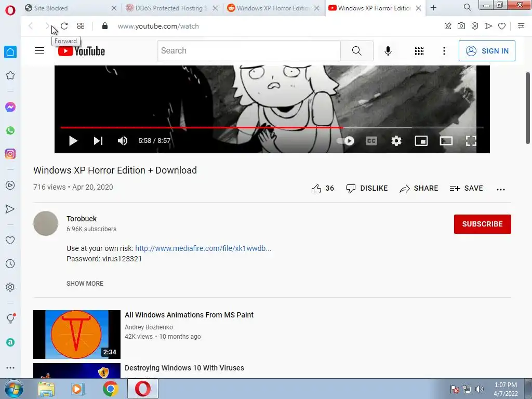
Task: Click the site security padlock icon
Action: tap(105, 26)
